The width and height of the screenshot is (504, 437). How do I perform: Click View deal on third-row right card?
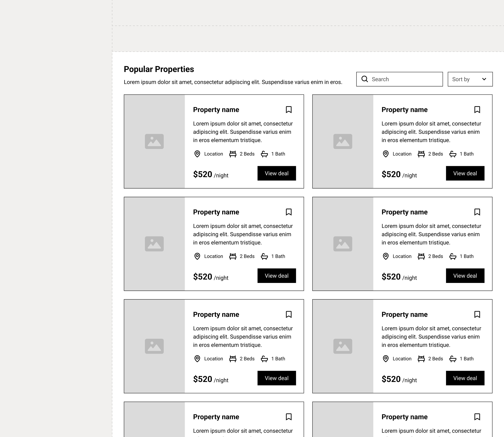coord(465,378)
